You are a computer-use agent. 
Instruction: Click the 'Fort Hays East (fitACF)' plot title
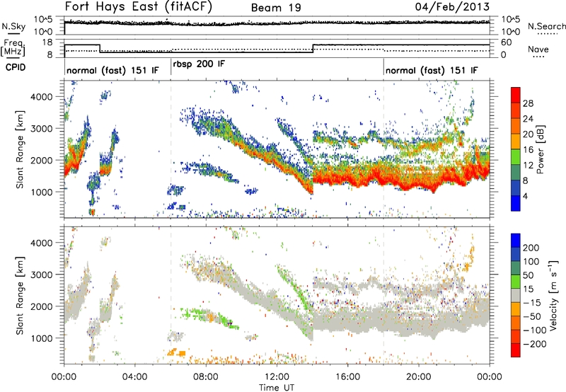click(x=139, y=6)
